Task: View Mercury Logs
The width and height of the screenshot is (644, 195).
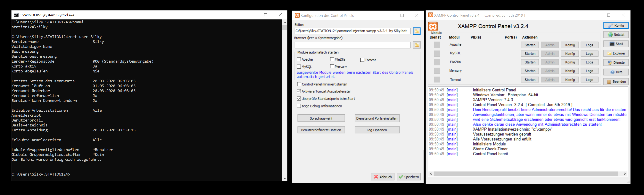Action: point(589,71)
